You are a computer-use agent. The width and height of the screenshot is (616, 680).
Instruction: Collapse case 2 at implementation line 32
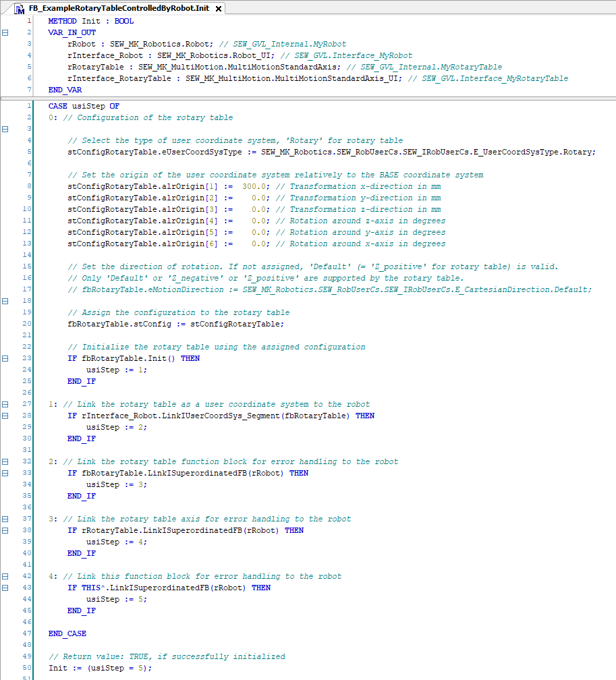pyautogui.click(x=5, y=461)
